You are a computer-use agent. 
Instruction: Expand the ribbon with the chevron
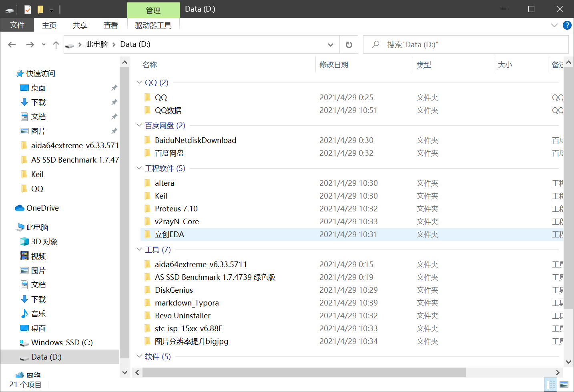554,25
